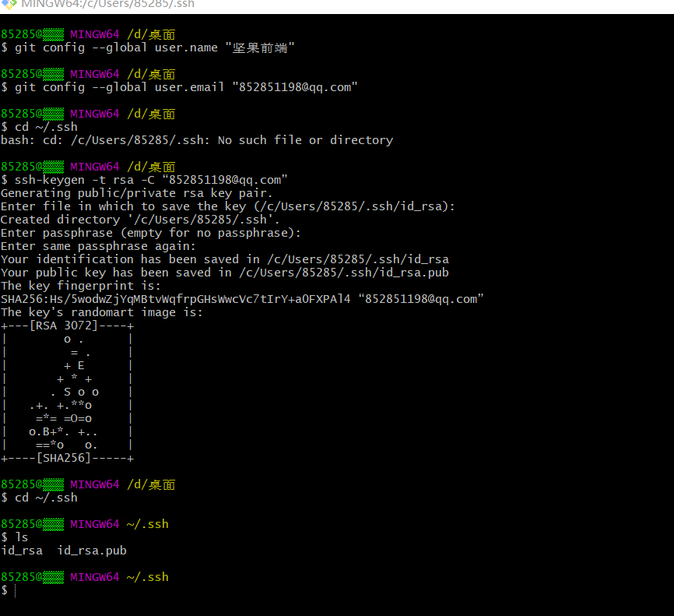Click the ~/.ssh path in the last prompt
Viewport: 674px width, 616px height.
[148, 576]
